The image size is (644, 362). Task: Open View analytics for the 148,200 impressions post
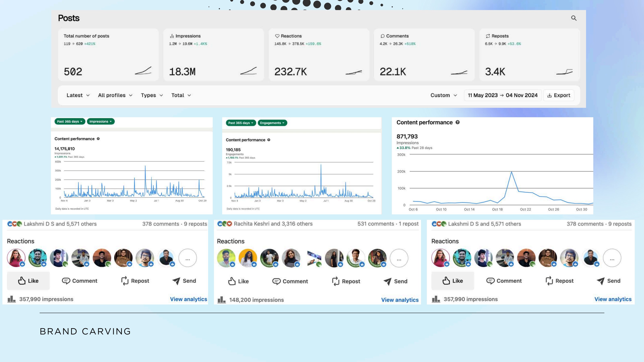pyautogui.click(x=400, y=300)
